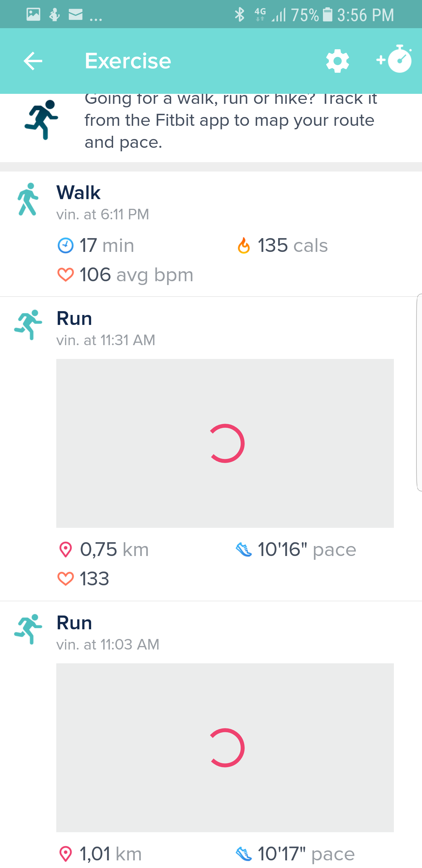The height and width of the screenshot is (868, 422).
Task: Tap the flame icon beside 135 cals
Action: point(244,245)
